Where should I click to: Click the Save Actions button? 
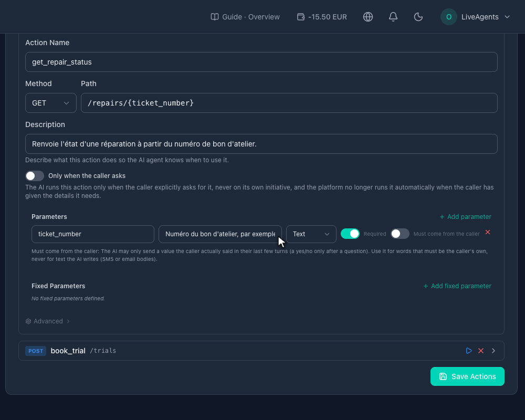pos(467,376)
